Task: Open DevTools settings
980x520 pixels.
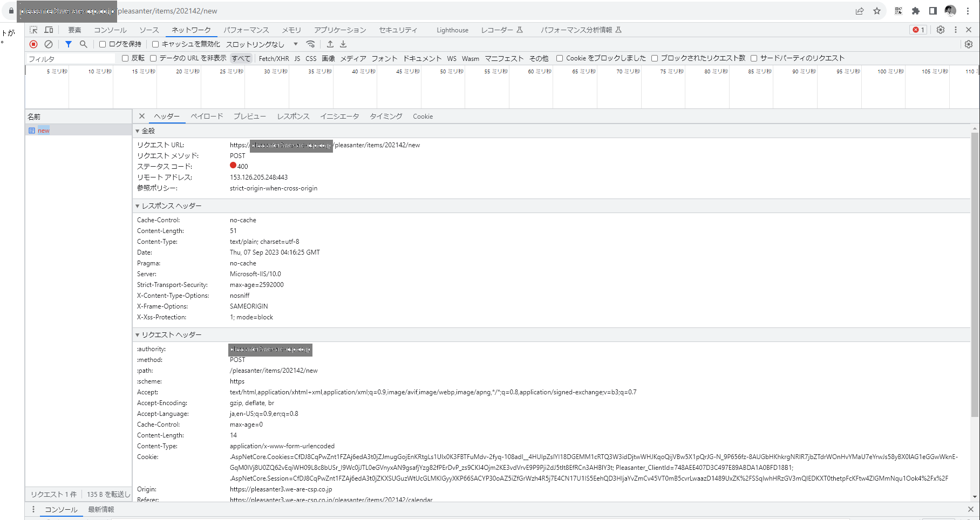Action: (x=941, y=30)
